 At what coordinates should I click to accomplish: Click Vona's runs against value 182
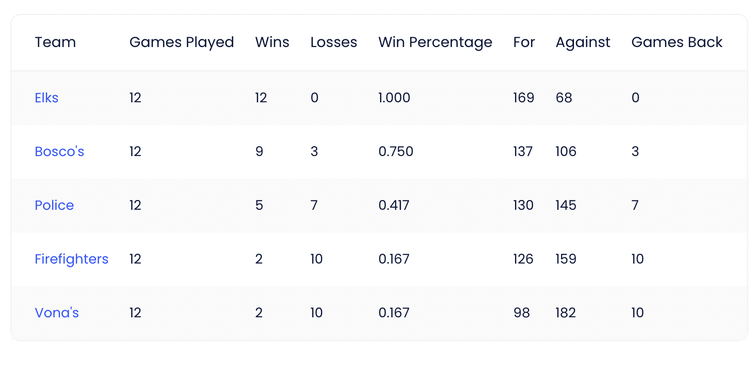click(x=566, y=313)
